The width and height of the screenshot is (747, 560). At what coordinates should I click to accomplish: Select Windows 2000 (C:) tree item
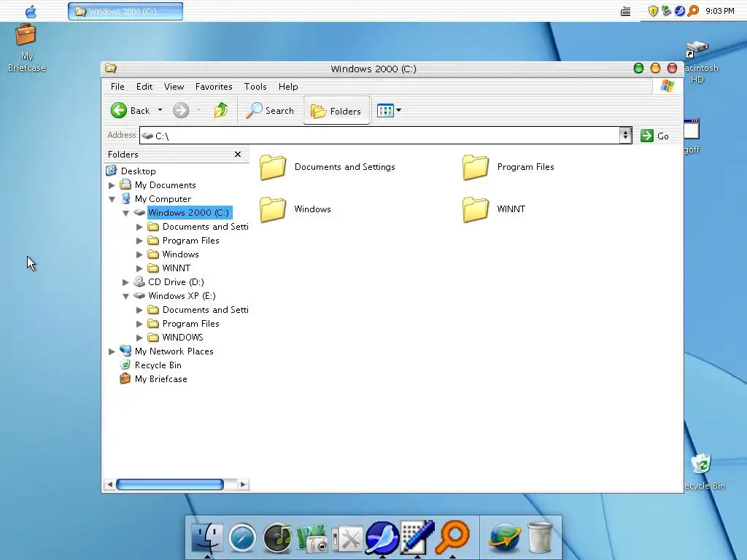click(189, 212)
